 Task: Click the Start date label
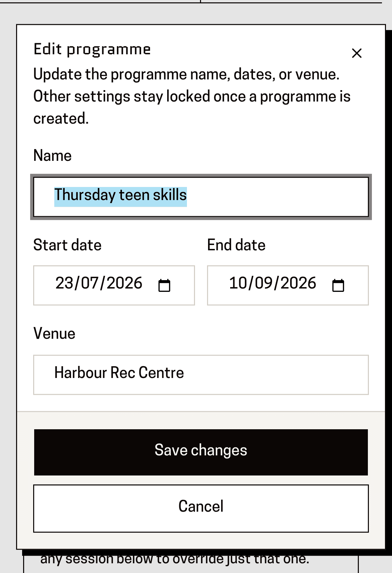[x=67, y=245]
